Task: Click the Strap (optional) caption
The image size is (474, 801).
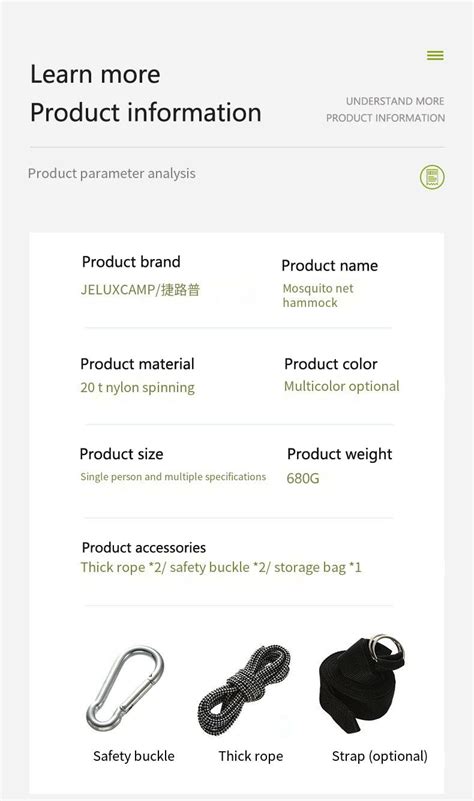Action: (x=380, y=756)
